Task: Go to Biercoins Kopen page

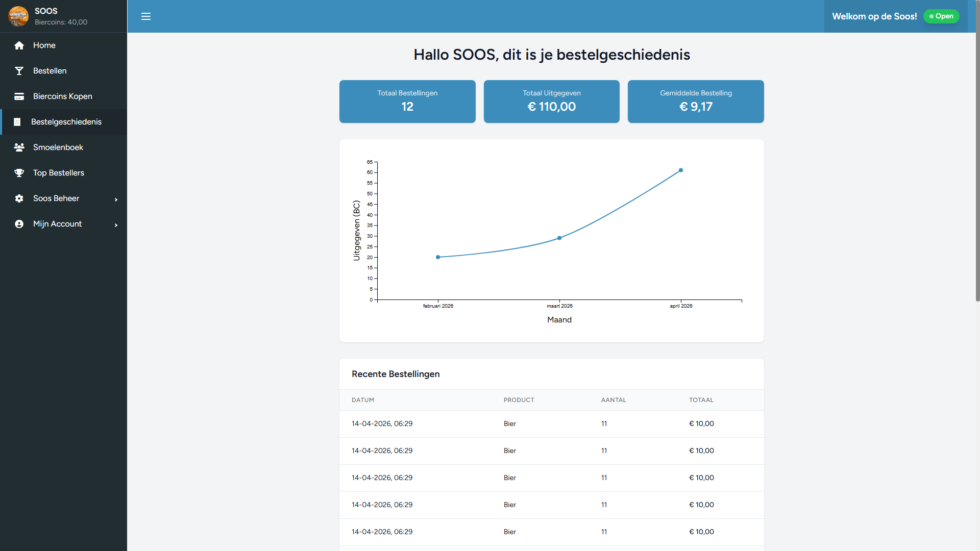Action: click(x=63, y=96)
